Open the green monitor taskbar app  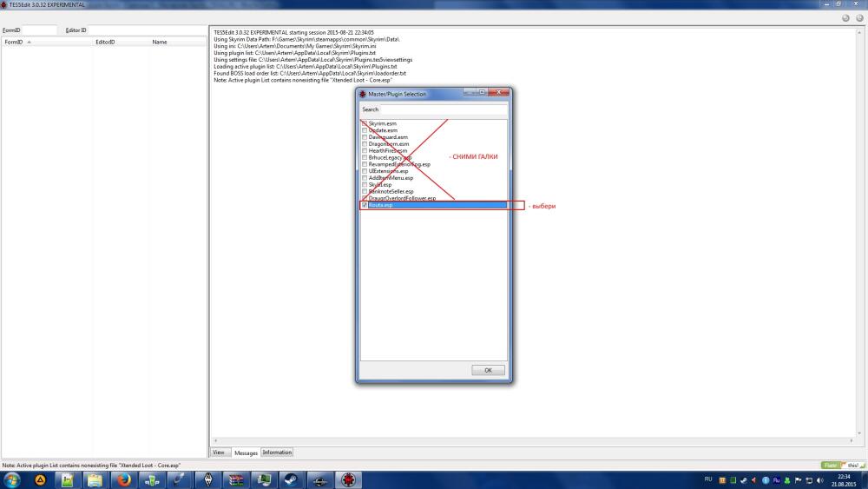264,479
